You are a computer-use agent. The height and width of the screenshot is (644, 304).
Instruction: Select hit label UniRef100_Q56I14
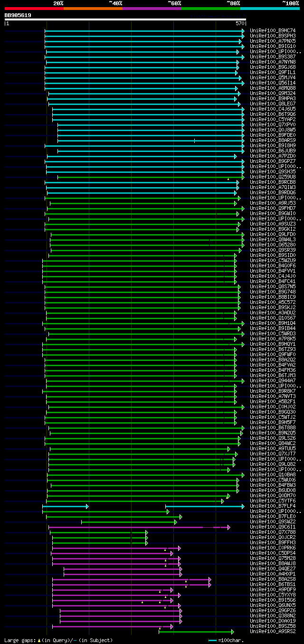coord(273,83)
